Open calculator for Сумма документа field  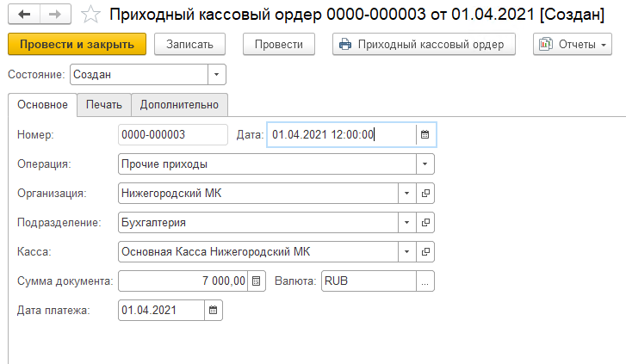tap(256, 281)
